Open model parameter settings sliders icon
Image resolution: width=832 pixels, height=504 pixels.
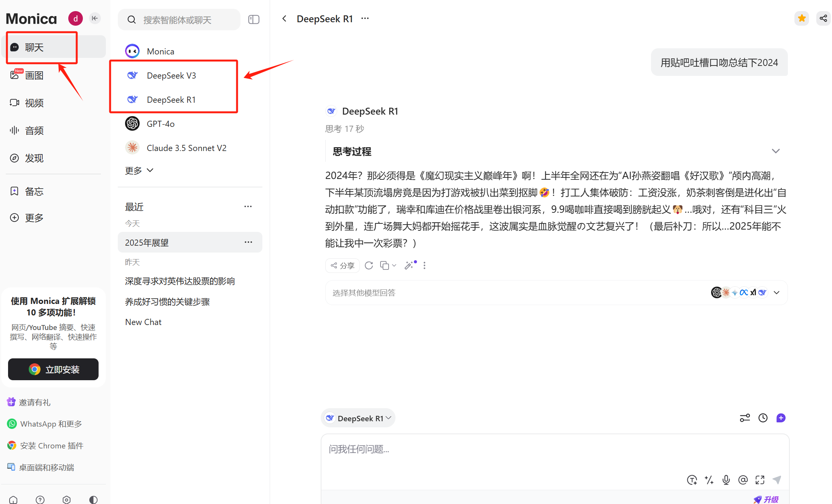(745, 418)
